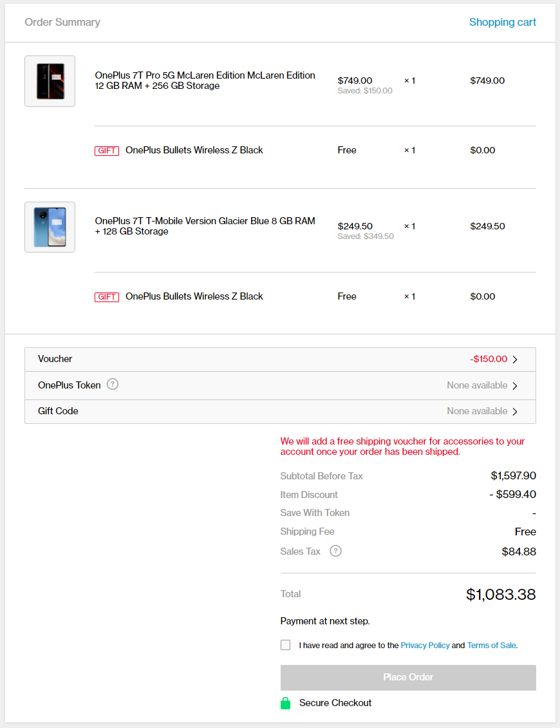Open the McLaren Edition product thumbnail
Screen dimensions: 560x728
point(50,81)
